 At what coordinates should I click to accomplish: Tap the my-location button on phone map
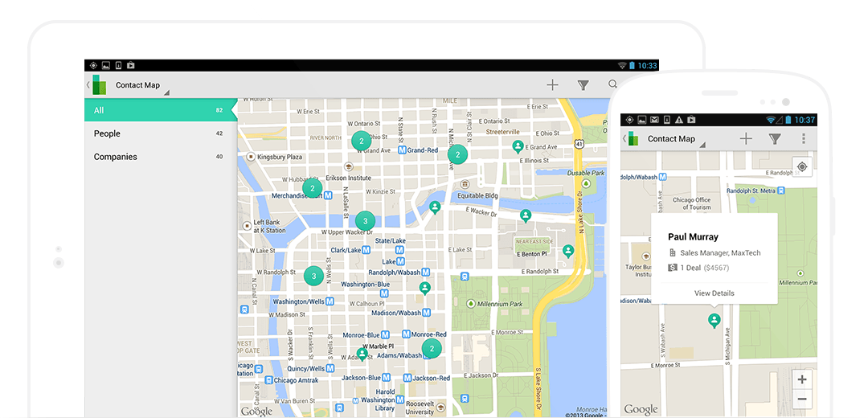click(x=802, y=166)
